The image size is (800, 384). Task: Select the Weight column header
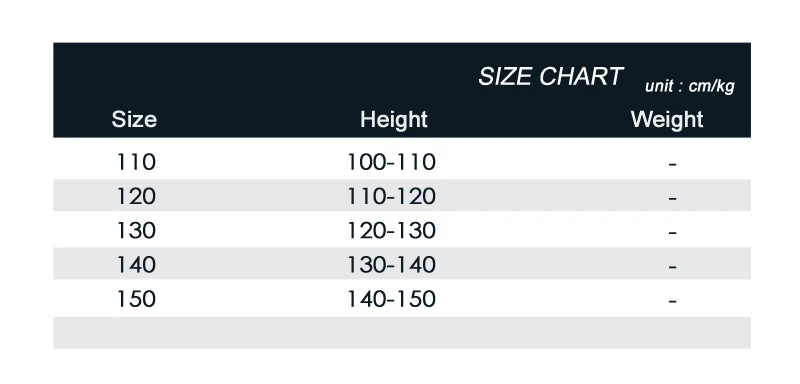coord(667,119)
